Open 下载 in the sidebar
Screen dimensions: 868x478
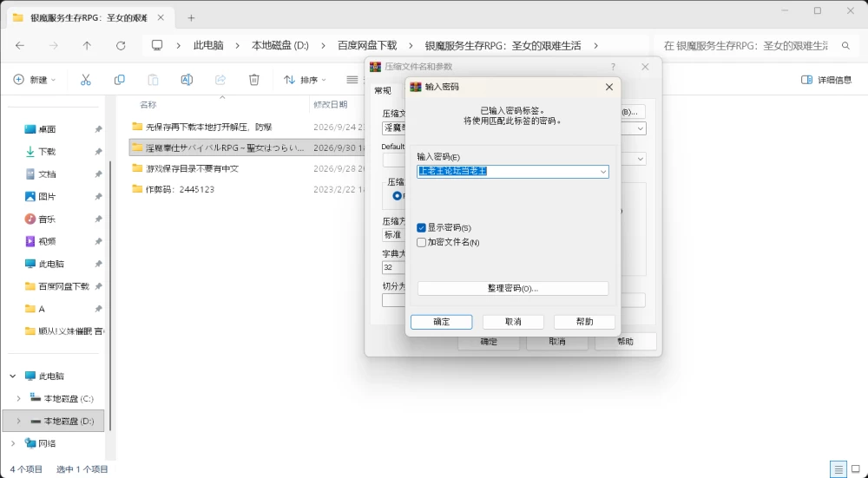click(x=47, y=152)
